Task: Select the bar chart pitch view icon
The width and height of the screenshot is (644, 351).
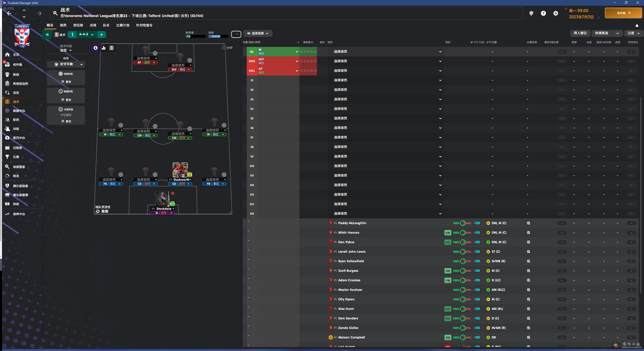Action: (104, 48)
